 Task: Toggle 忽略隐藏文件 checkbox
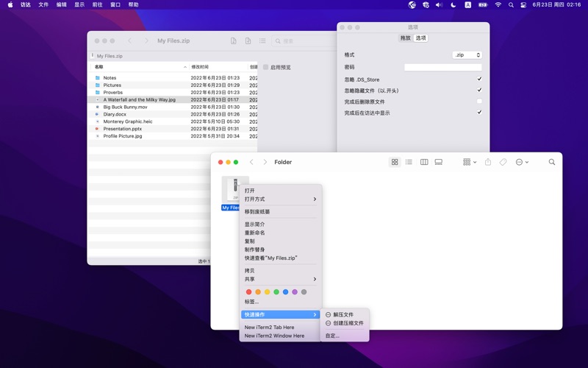(x=479, y=90)
